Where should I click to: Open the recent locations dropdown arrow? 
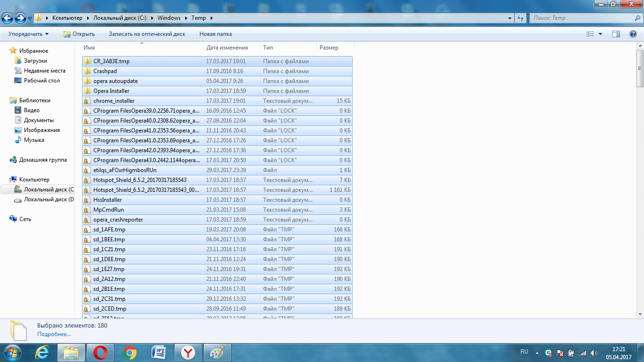click(x=30, y=18)
